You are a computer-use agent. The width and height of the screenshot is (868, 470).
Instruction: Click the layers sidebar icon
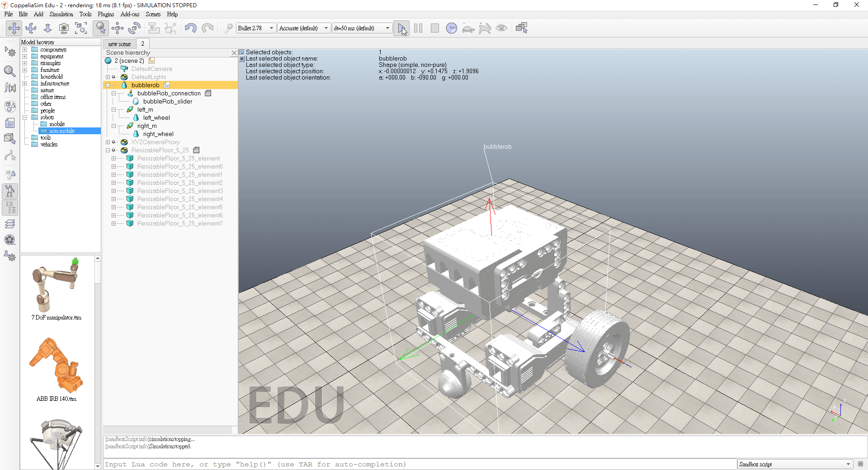[10, 224]
